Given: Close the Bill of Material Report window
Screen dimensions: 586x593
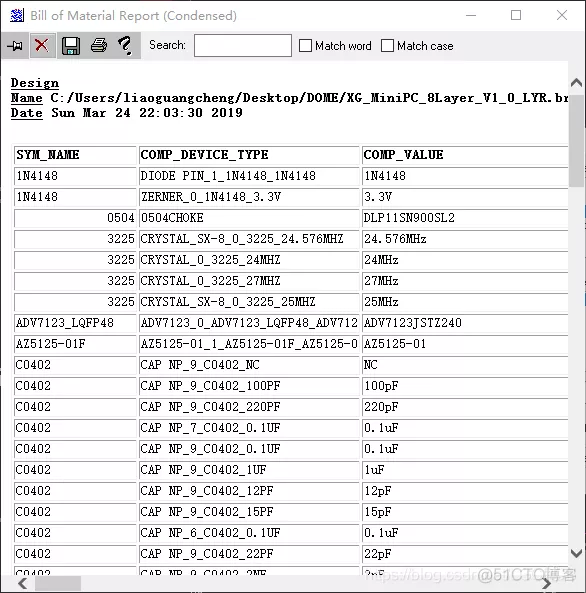Looking at the screenshot, I should (x=562, y=15).
